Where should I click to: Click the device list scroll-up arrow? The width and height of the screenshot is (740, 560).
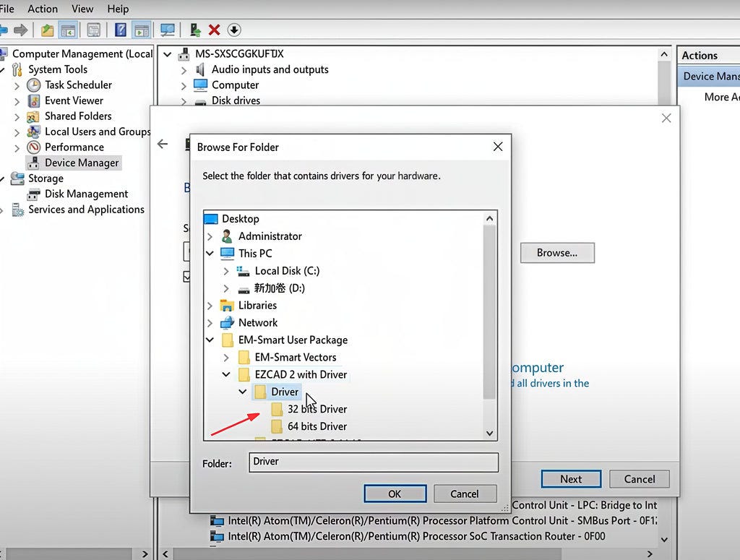[664, 54]
